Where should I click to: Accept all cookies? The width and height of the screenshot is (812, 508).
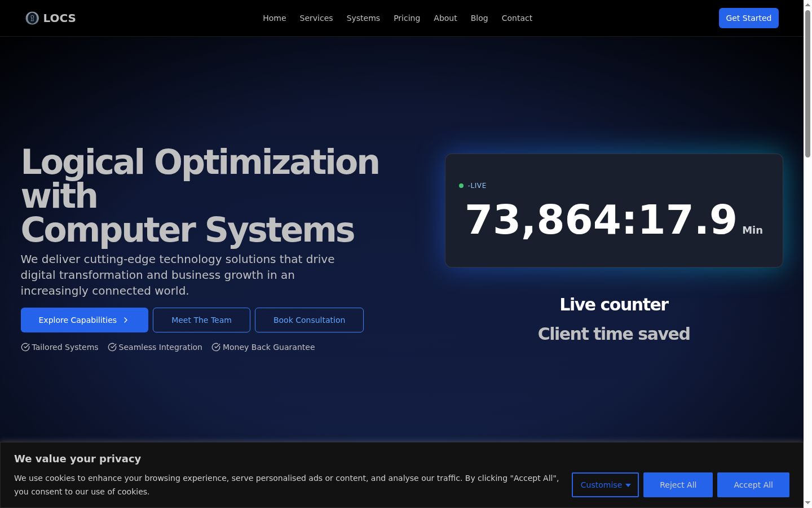pyautogui.click(x=753, y=485)
